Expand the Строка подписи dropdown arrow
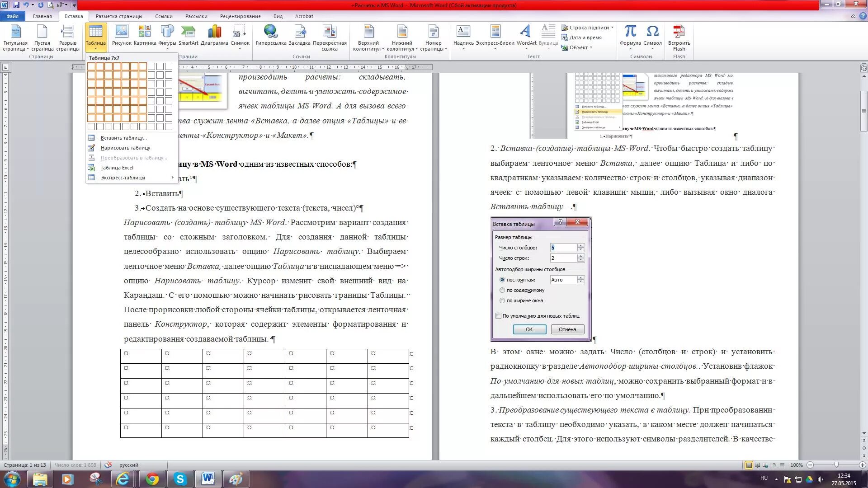Screen dimensions: 868x488 (613, 28)
